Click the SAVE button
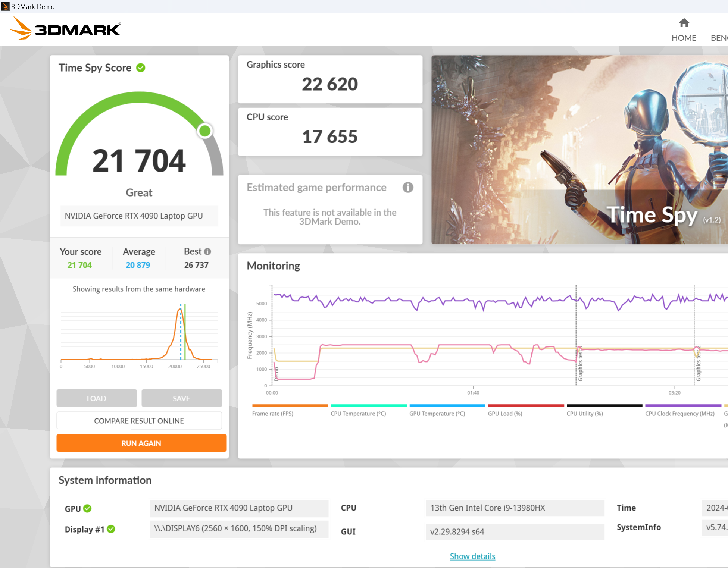The image size is (728, 568). (x=181, y=398)
